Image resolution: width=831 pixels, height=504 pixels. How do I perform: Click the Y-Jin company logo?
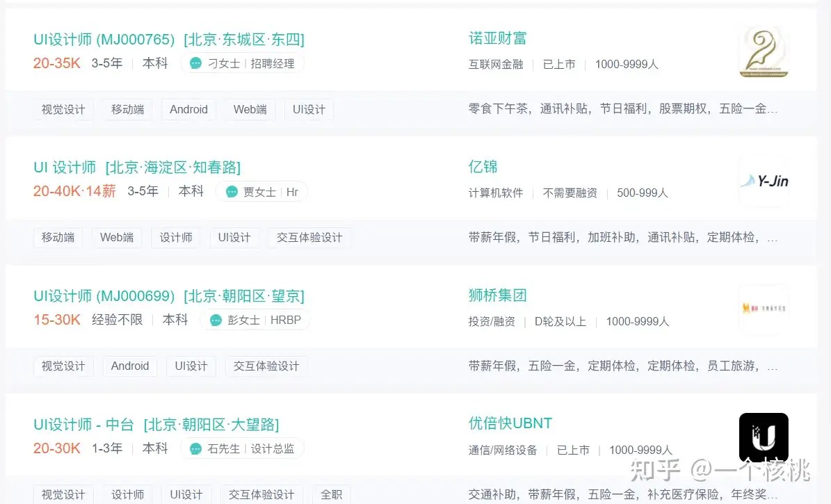[763, 181]
